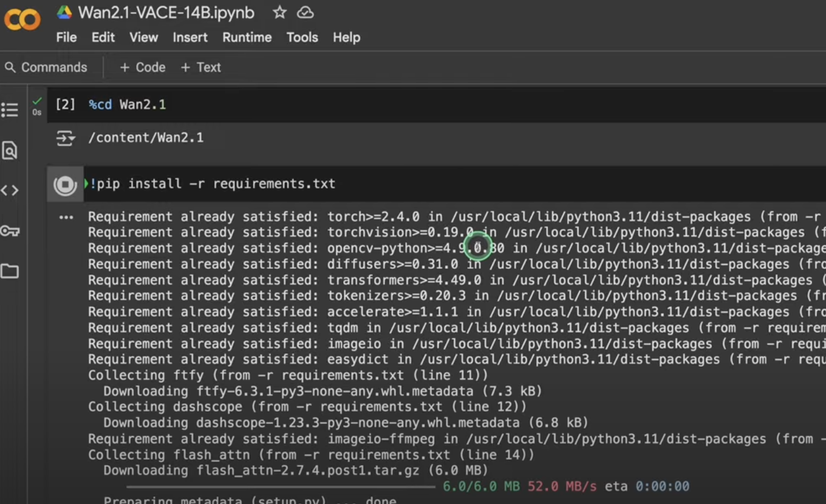Click the Collecting ftfy output line
Image resolution: width=826 pixels, height=504 pixels.
288,375
